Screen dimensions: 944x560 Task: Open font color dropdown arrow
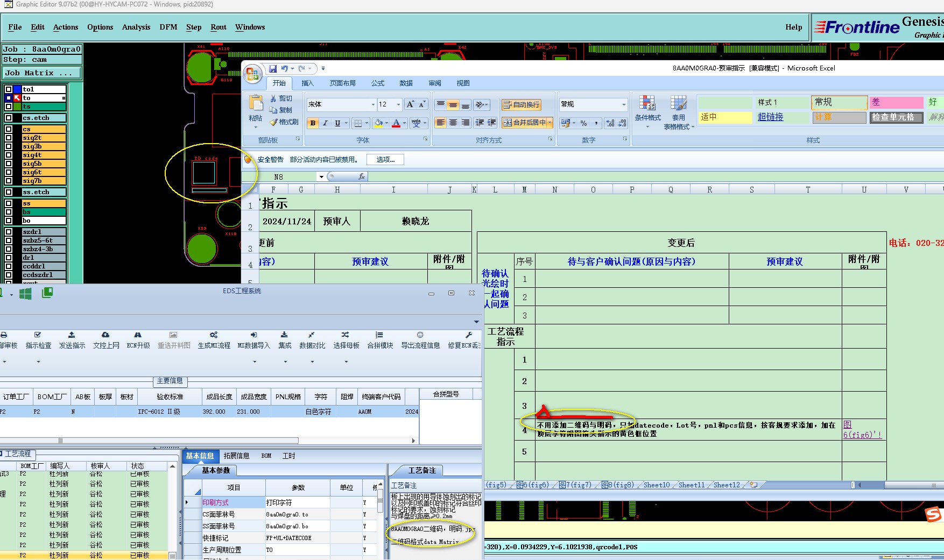[404, 123]
